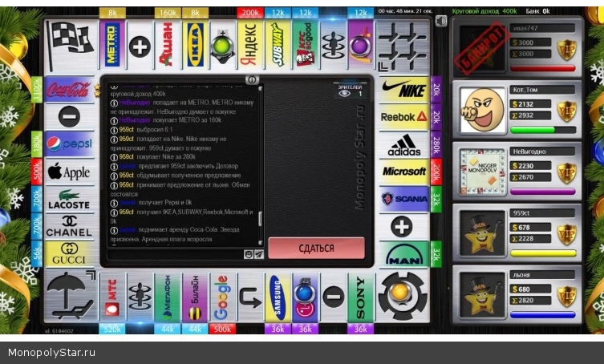Select the GUCCI property cell
Image resolution: width=604 pixels, height=364 pixels.
pyautogui.click(x=69, y=254)
